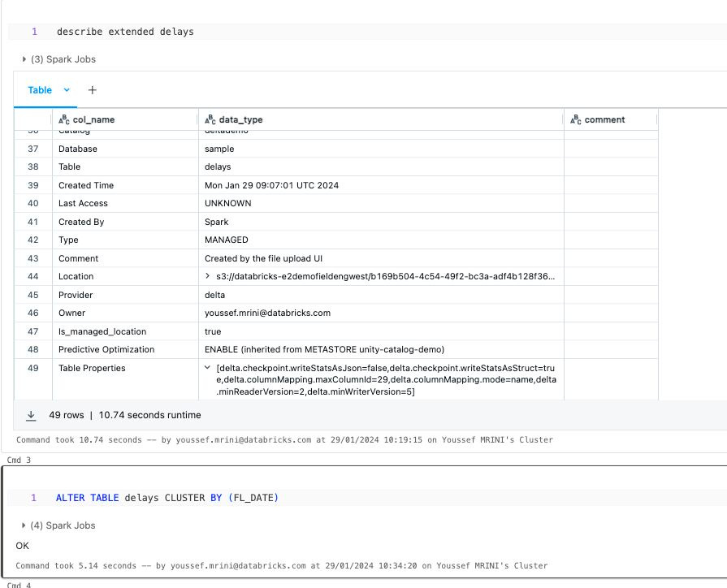This screenshot has height=588, width=727.
Task: Select the 'Location' name cell
Action: [x=125, y=276]
